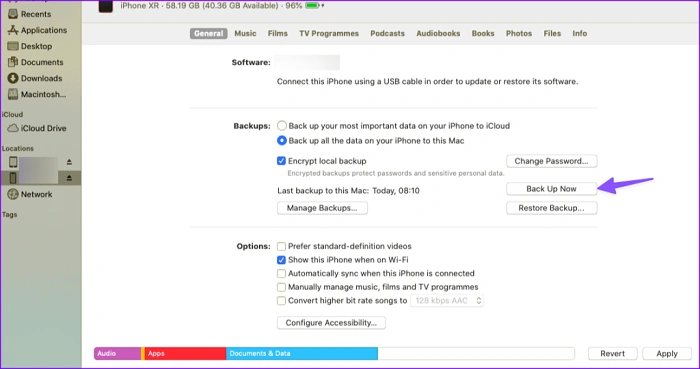Eject the first device under Locations
This screenshot has width=700, height=369.
[69, 162]
